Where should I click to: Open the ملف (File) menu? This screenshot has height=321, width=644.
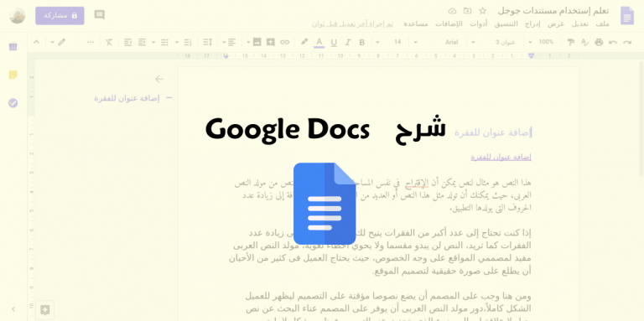602,23
